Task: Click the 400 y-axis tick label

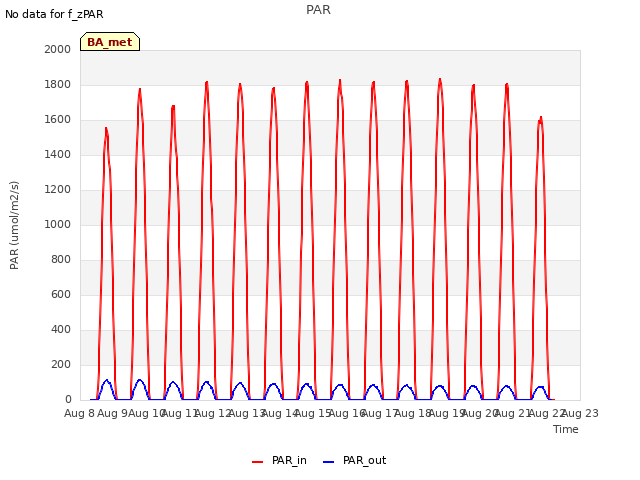Action: (x=61, y=329)
